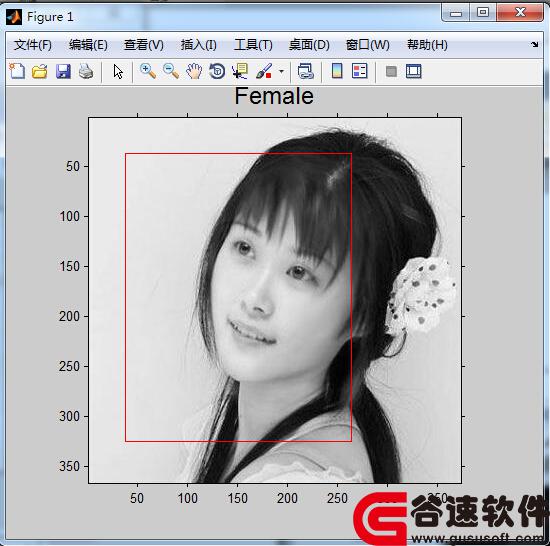Enable the Rotate 3D tool
Viewport: 550px width, 546px height.
point(217,71)
